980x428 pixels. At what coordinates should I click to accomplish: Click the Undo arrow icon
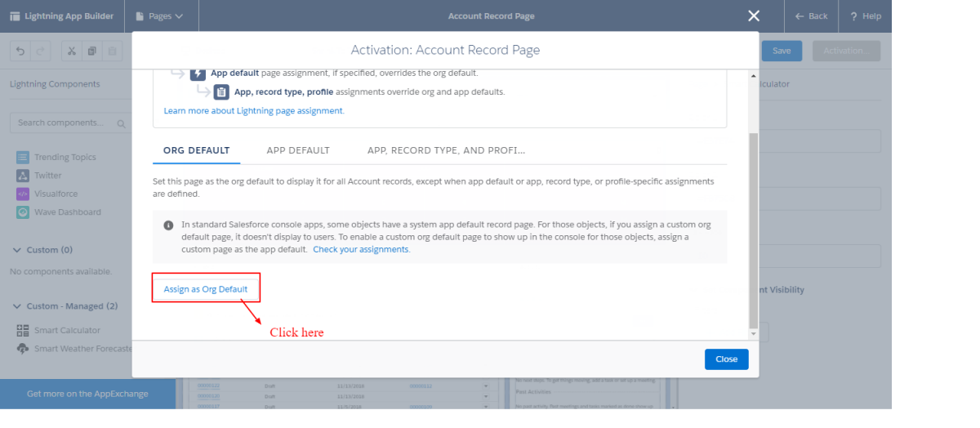pos(20,51)
